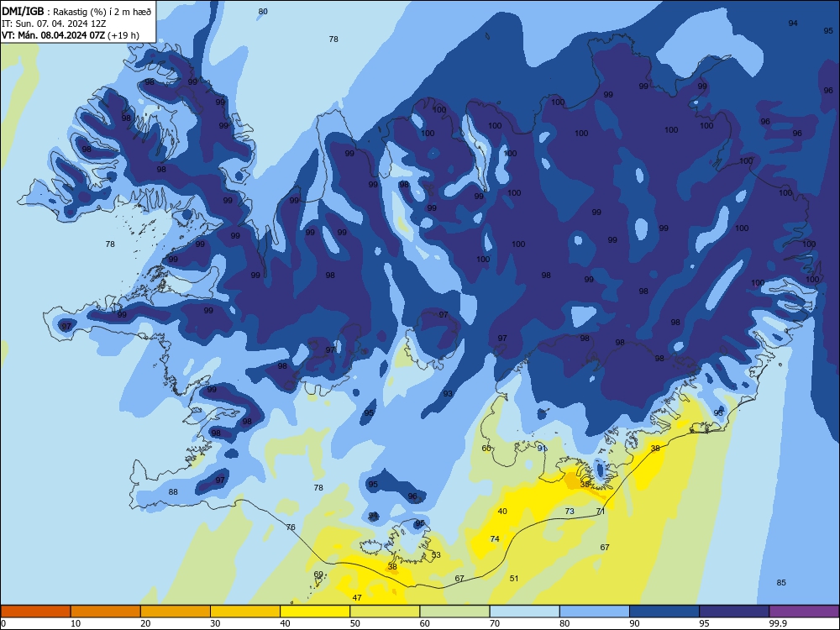Viewport: 840px width, 630px height.
Task: Click the humidity value '60' by the glacier outline
Action: (486, 448)
